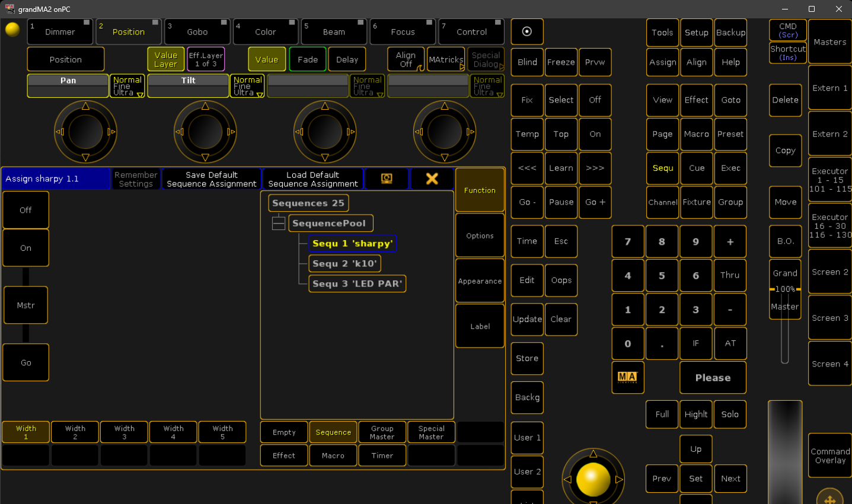Screen dimensions: 852x504
Task: Click right arrow on the fourth encoder wheel
Action: (x=469, y=132)
